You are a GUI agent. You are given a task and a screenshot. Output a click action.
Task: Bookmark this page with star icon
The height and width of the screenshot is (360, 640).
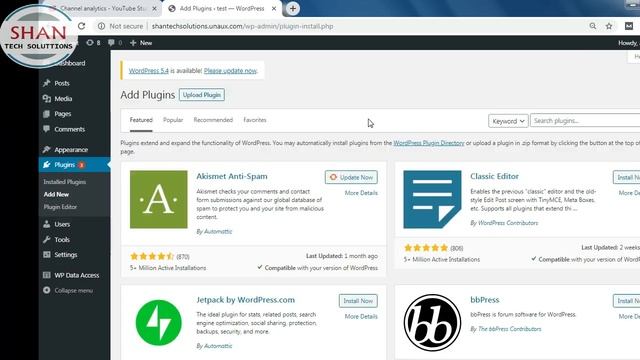(609, 26)
